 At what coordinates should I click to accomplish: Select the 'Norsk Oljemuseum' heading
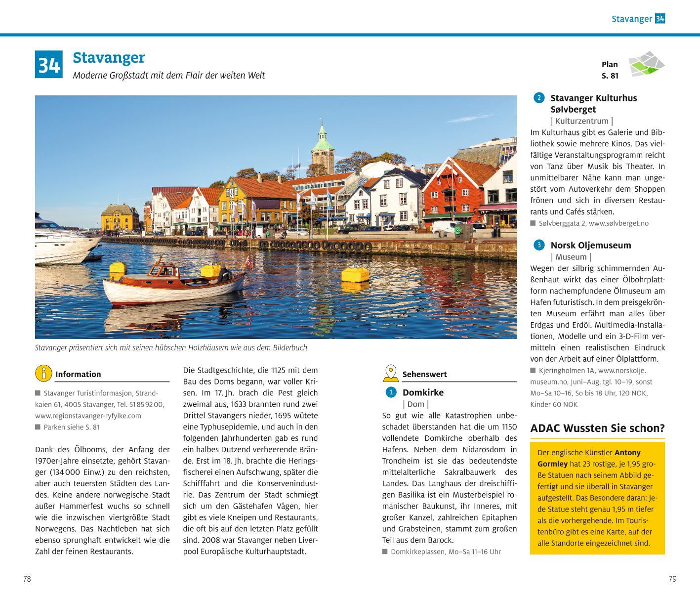click(x=590, y=245)
